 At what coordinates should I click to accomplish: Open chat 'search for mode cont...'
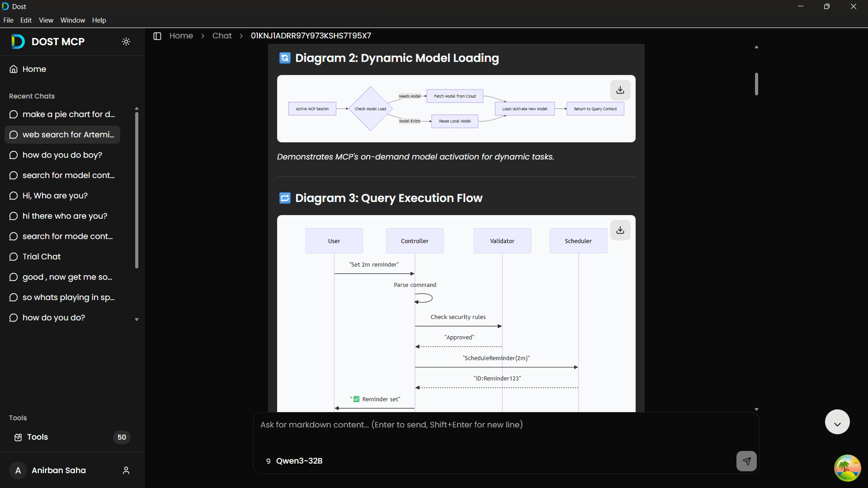62,236
